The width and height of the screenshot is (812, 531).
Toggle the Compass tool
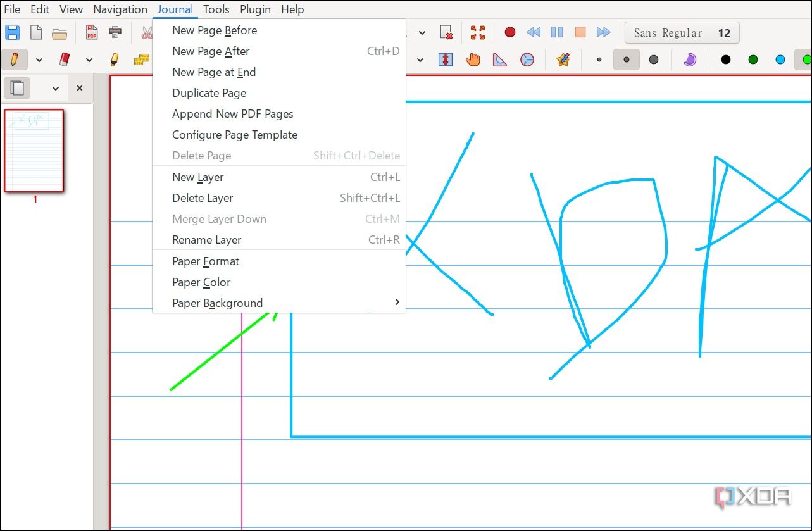click(x=527, y=59)
